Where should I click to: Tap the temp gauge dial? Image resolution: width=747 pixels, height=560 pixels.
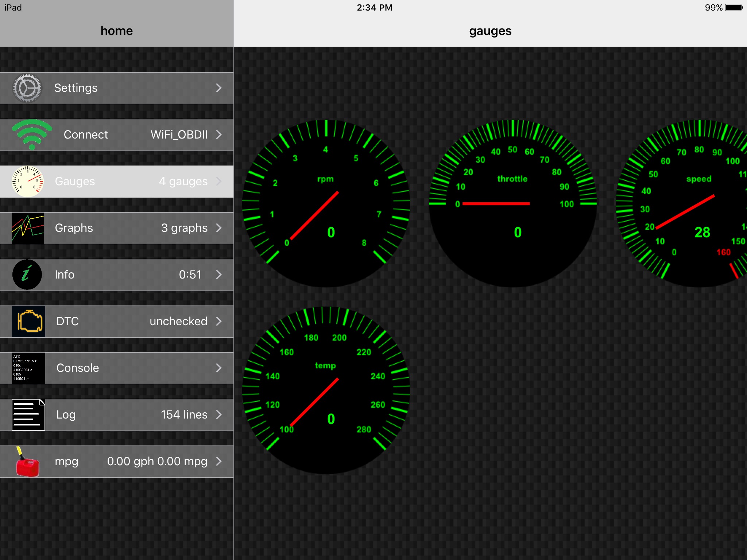tap(326, 390)
